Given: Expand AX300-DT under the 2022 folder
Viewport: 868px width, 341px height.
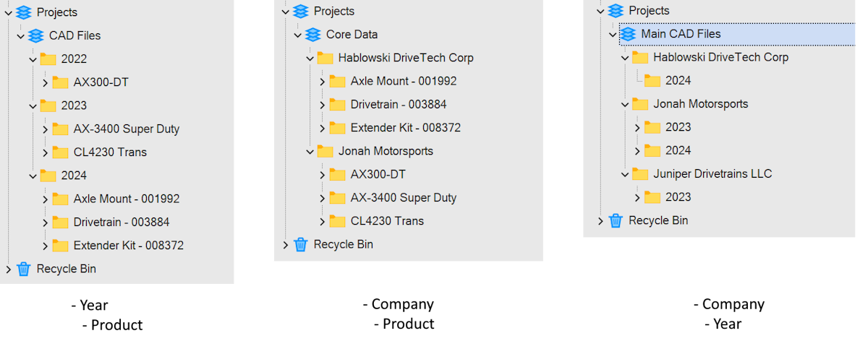Looking at the screenshot, I should click(45, 82).
